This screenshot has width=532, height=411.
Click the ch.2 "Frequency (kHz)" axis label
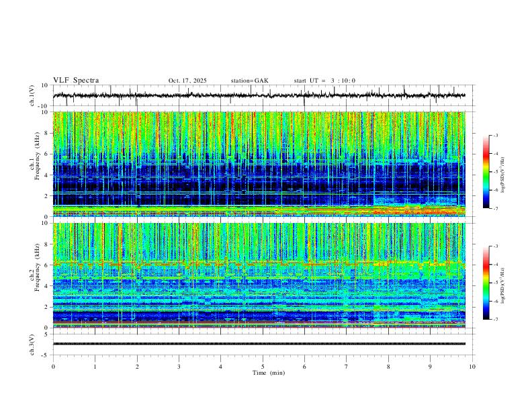click(37, 267)
